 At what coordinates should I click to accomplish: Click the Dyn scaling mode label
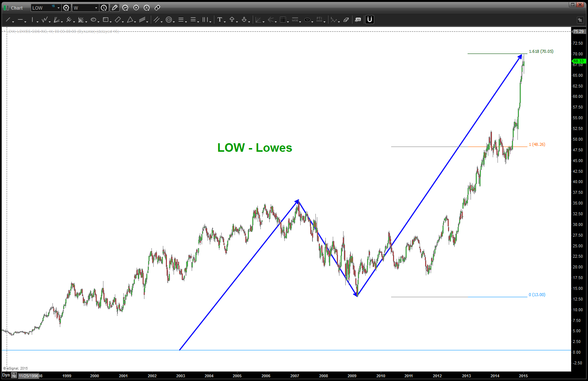pyautogui.click(x=6, y=375)
